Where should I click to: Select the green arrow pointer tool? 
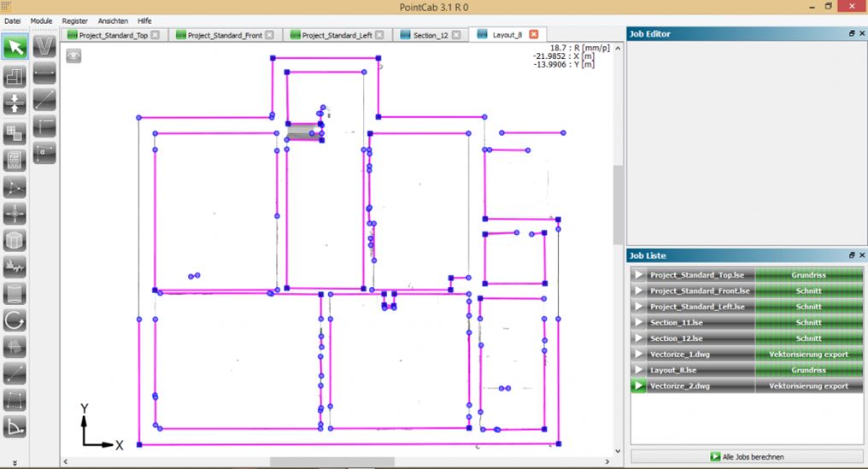pyautogui.click(x=15, y=46)
